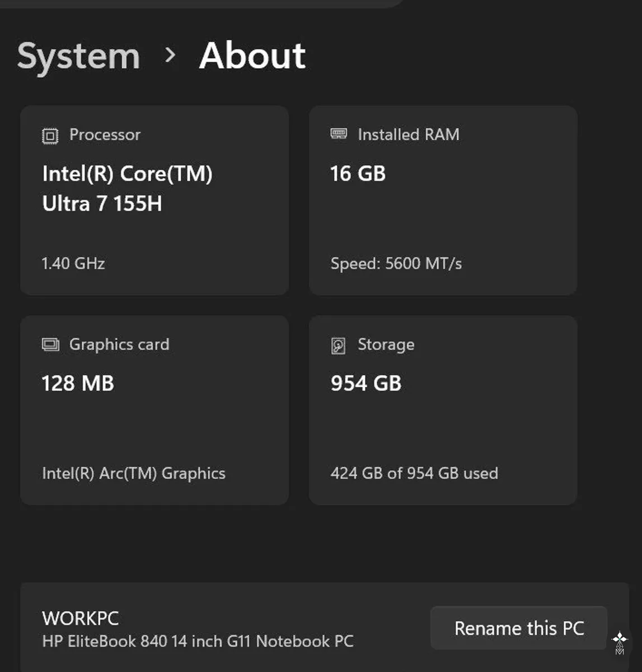Click 424 GB of 954 GB used
The width and height of the screenshot is (642, 672).
(414, 473)
